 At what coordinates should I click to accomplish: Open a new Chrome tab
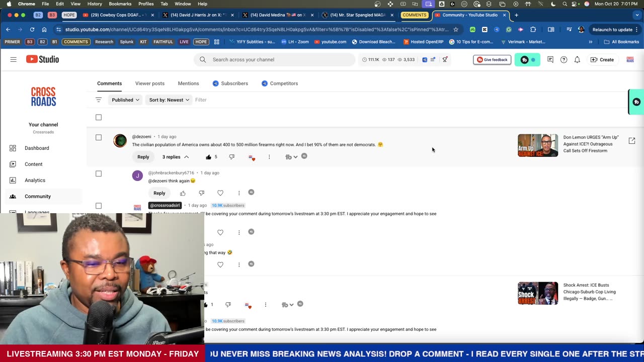(x=516, y=15)
